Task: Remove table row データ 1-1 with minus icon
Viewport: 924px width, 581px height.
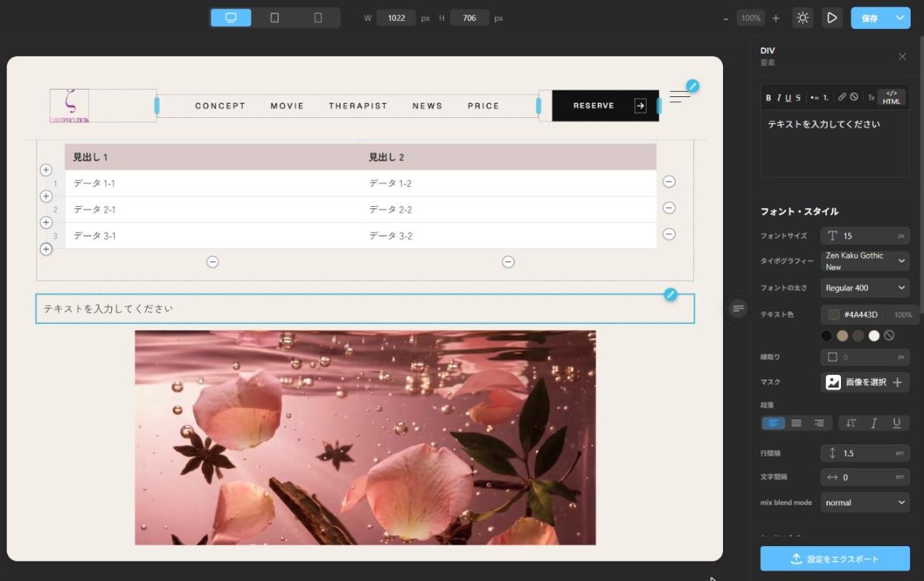Action: pyautogui.click(x=669, y=182)
